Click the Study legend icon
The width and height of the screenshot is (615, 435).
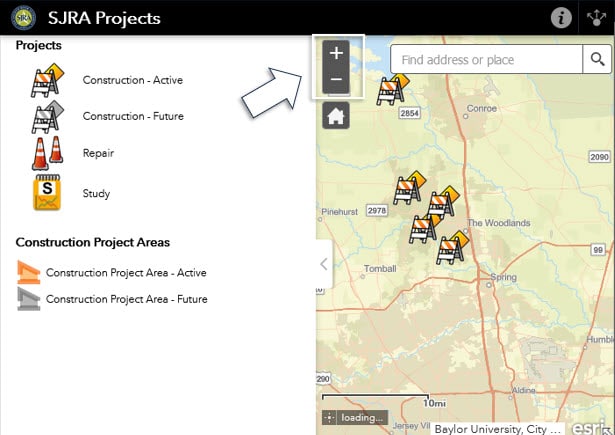(47, 193)
